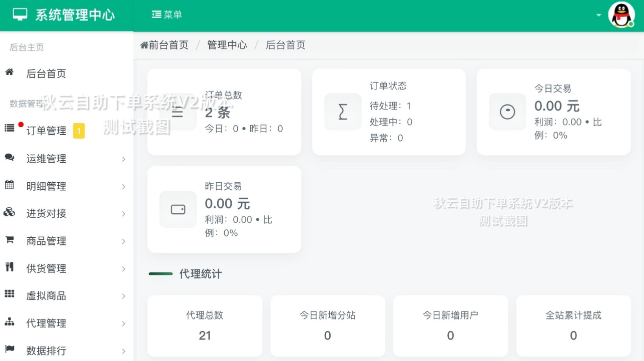
Task: Open 商品管理 via the shopping cart icon
Action: pyautogui.click(x=10, y=241)
